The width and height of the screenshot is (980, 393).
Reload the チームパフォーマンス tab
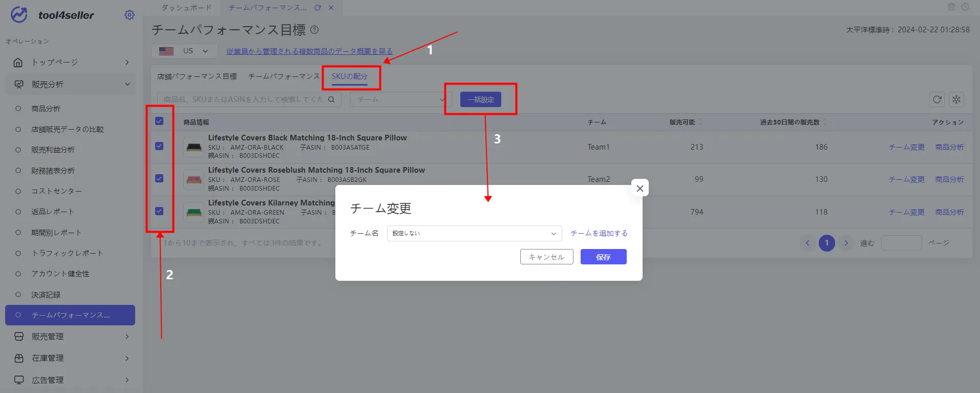317,8
